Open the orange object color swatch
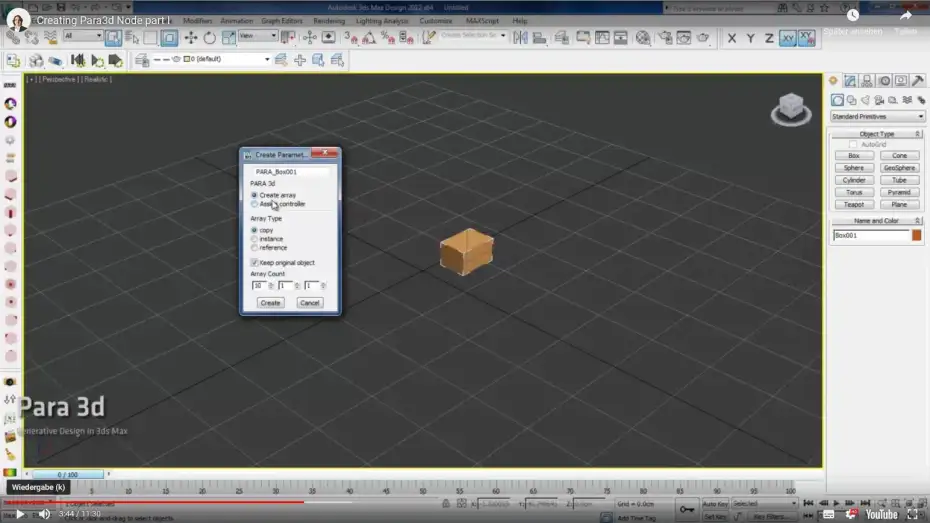The height and width of the screenshot is (523, 930). [916, 235]
